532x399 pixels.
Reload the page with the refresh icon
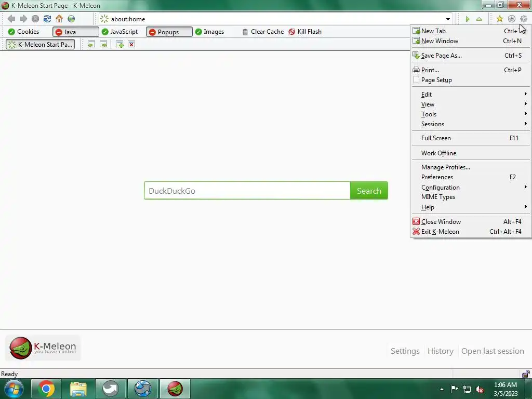pos(47,19)
